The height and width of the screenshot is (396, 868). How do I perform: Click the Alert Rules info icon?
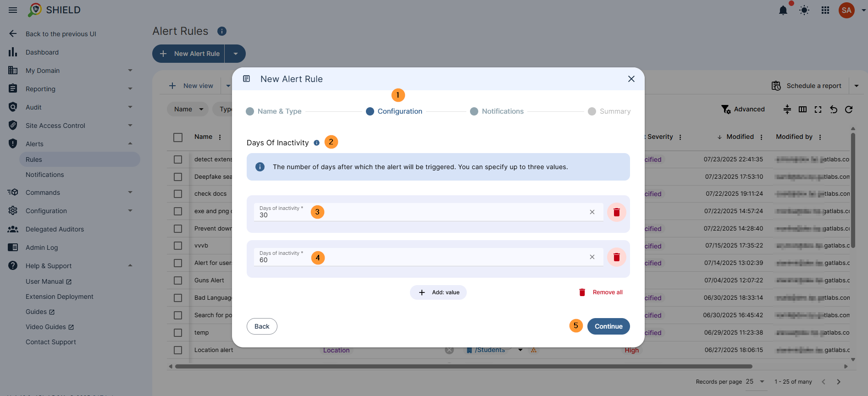click(x=222, y=31)
